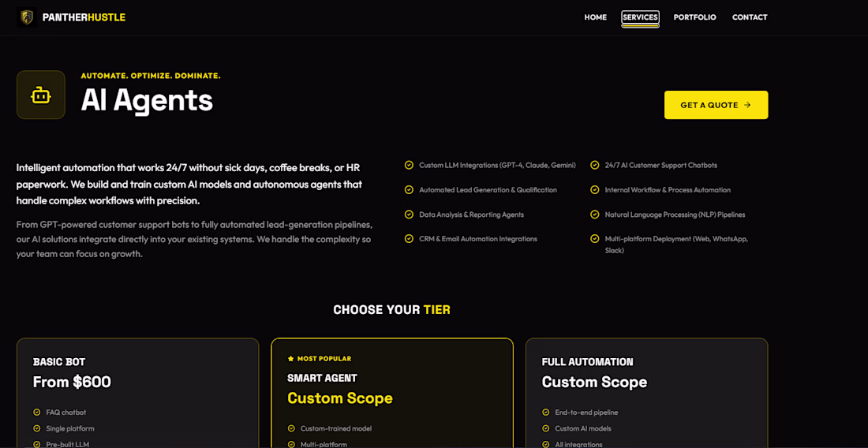Click check icon beside Single platform
Viewport: 868px width, 448px height.
click(36, 428)
